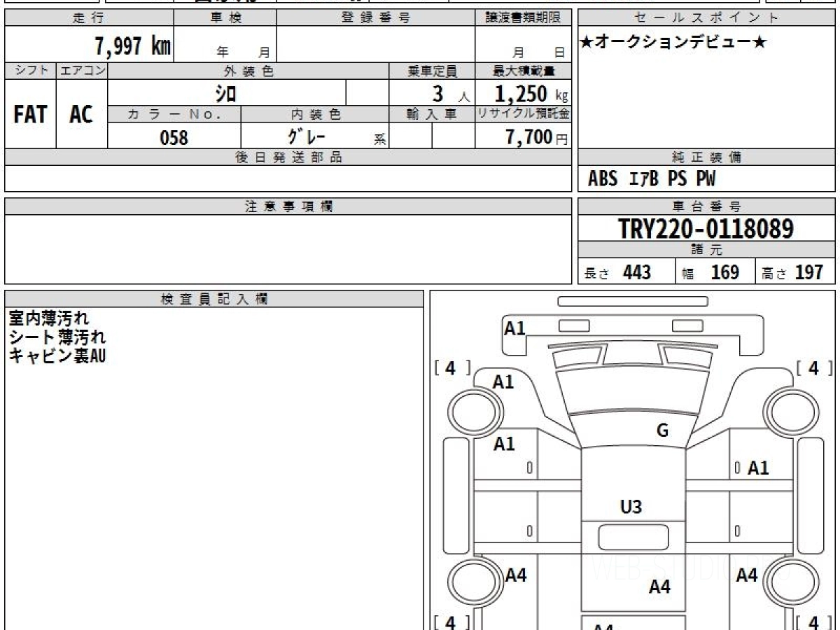Select the カラーNo. header

point(174,115)
